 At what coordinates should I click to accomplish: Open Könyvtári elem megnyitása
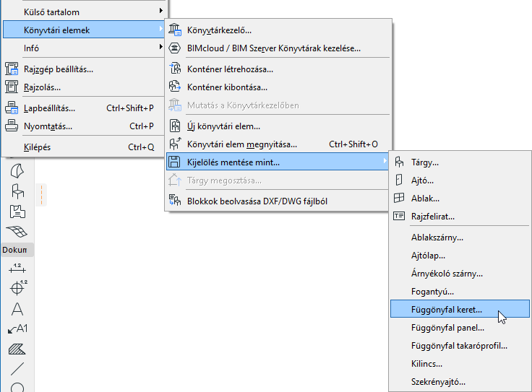click(278, 144)
